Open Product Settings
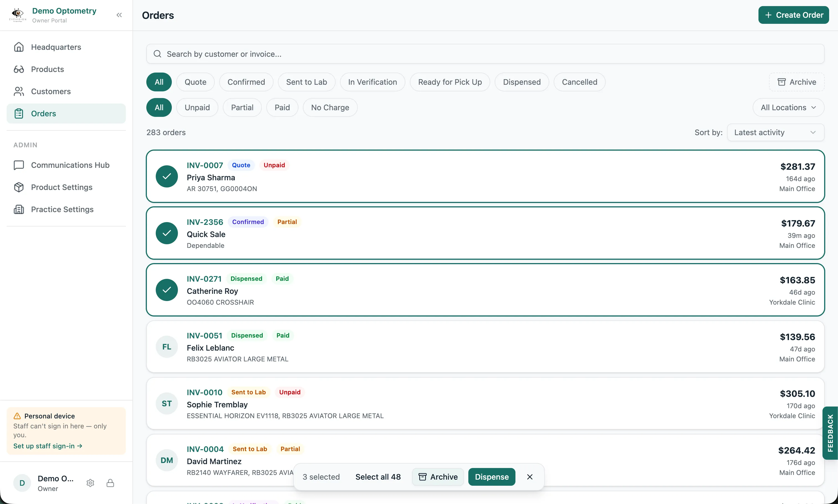This screenshot has width=838, height=504. point(66,187)
